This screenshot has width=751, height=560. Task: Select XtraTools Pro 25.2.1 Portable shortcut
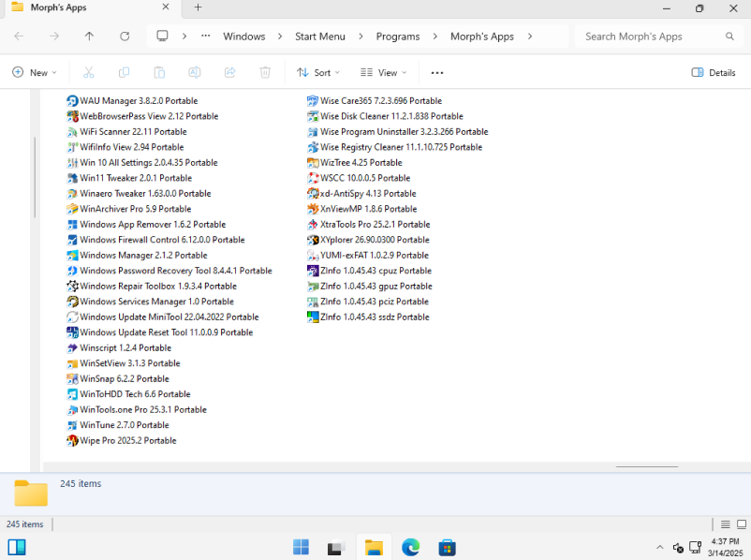pos(369,225)
